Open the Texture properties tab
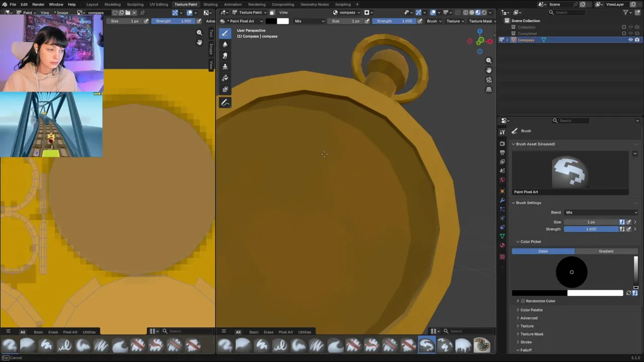644x362 pixels. 502,256
